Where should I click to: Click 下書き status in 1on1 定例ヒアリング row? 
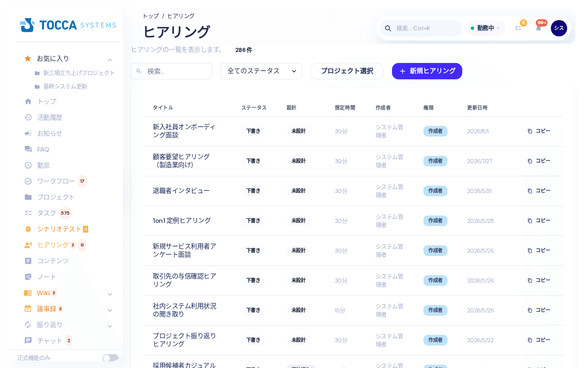pos(253,221)
